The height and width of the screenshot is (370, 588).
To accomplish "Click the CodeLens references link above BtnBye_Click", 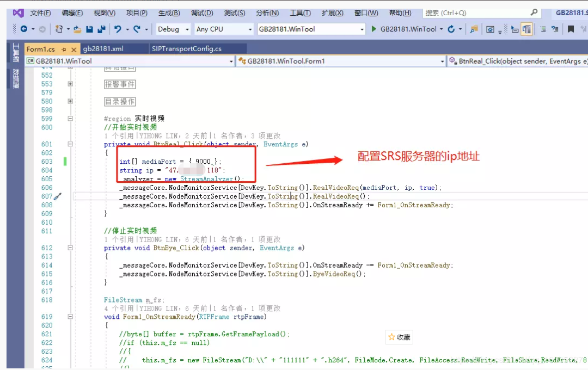I will point(119,239).
